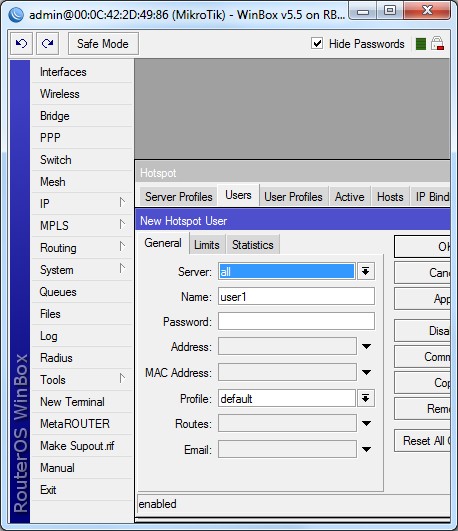This screenshot has height=531, width=458.
Task: Click the Cancel button
Action: click(422, 273)
